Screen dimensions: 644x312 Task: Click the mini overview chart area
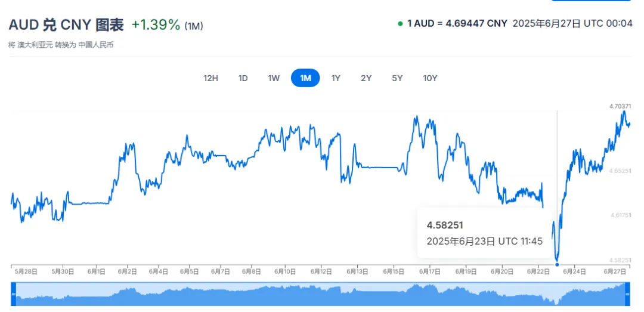(320, 294)
